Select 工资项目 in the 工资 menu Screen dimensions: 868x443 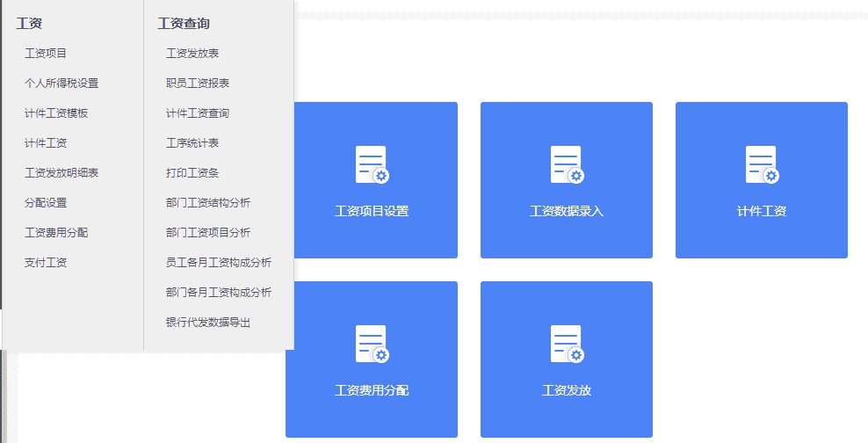click(x=46, y=53)
